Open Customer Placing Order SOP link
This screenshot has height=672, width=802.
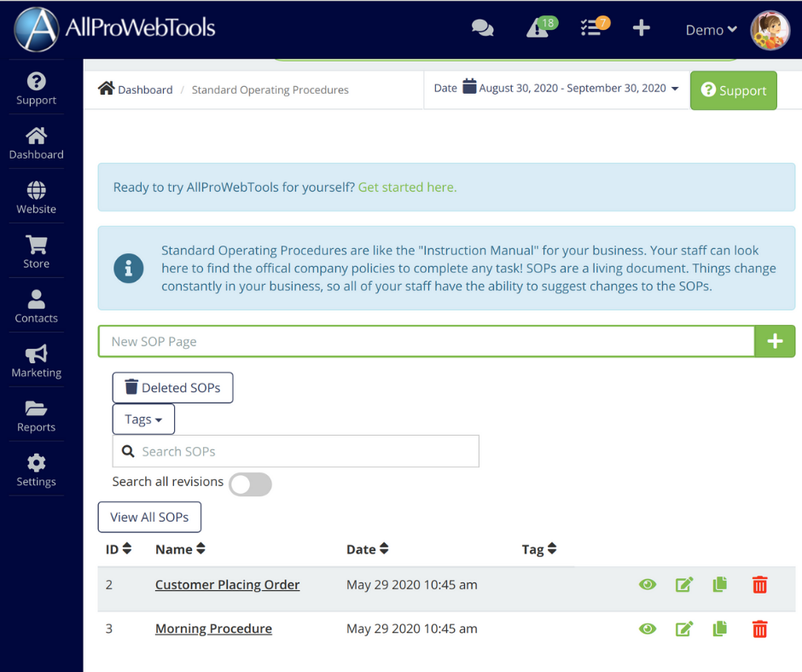(x=228, y=584)
